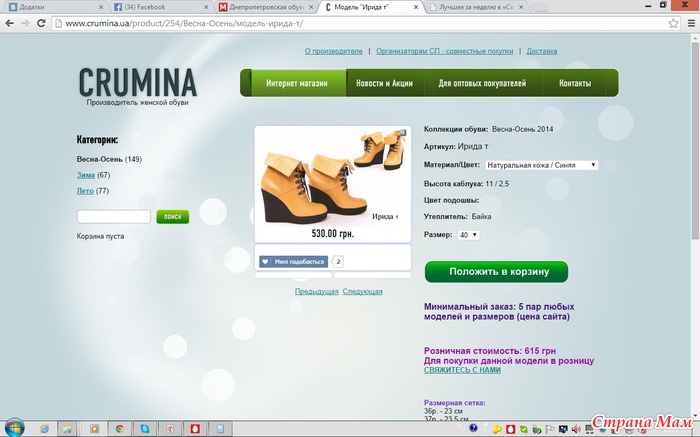
Task: Click the yellow key tray icon
Action: click(497, 429)
